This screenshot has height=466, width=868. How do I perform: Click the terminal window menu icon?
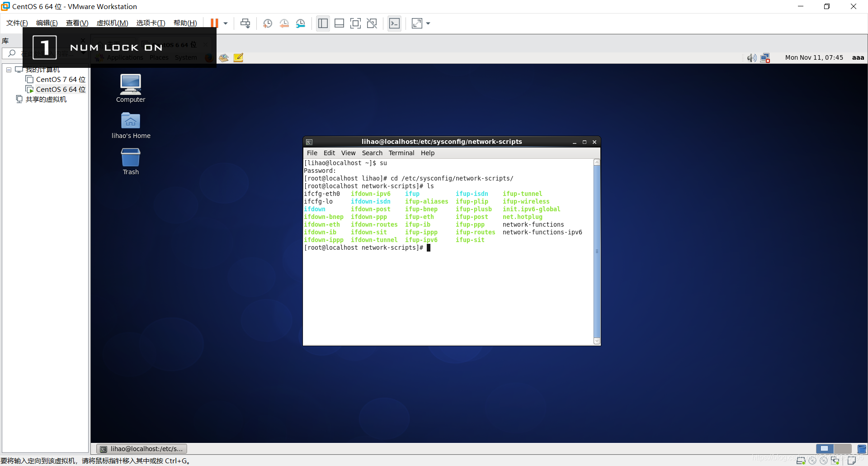pyautogui.click(x=309, y=142)
